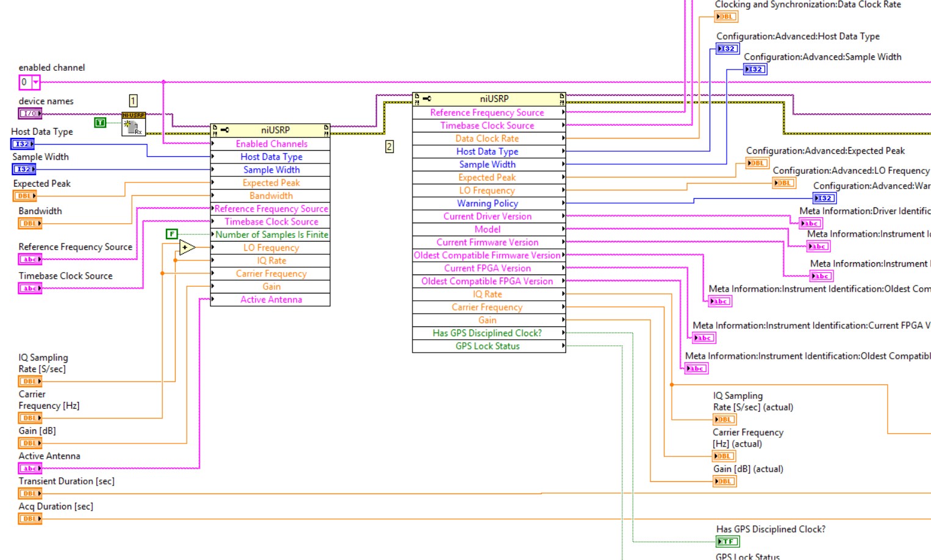Click Active Antenna abc terminal
Screen dimensions: 931x560
pos(30,468)
